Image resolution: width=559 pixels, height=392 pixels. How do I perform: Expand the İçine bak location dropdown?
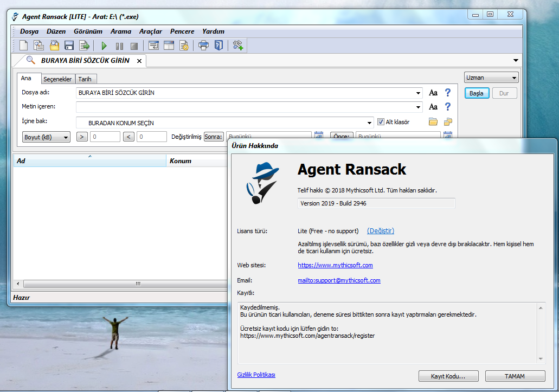(369, 123)
